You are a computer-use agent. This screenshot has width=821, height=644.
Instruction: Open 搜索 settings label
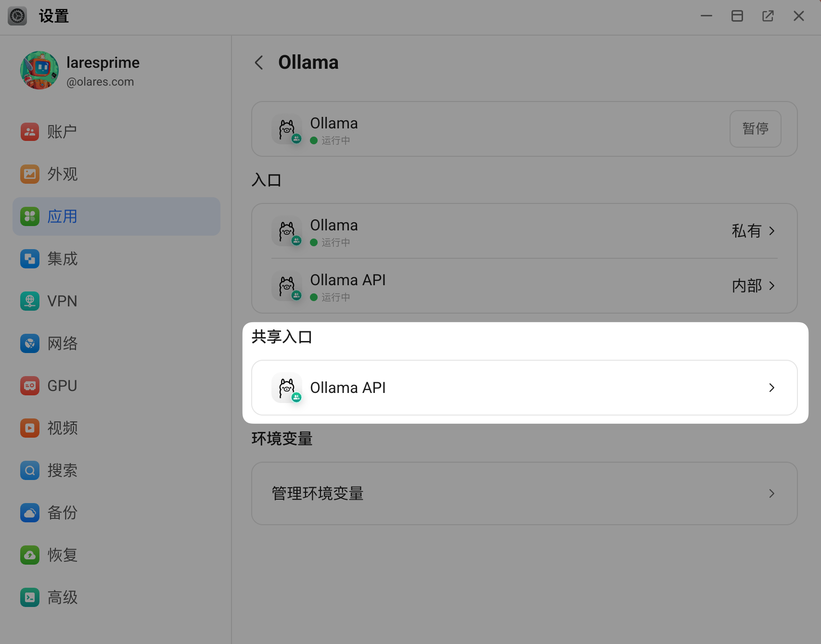(62, 470)
